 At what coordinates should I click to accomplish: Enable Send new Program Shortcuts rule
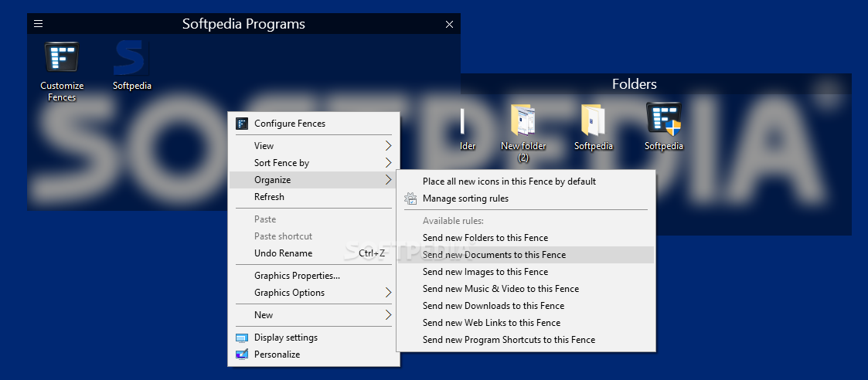tap(526, 340)
